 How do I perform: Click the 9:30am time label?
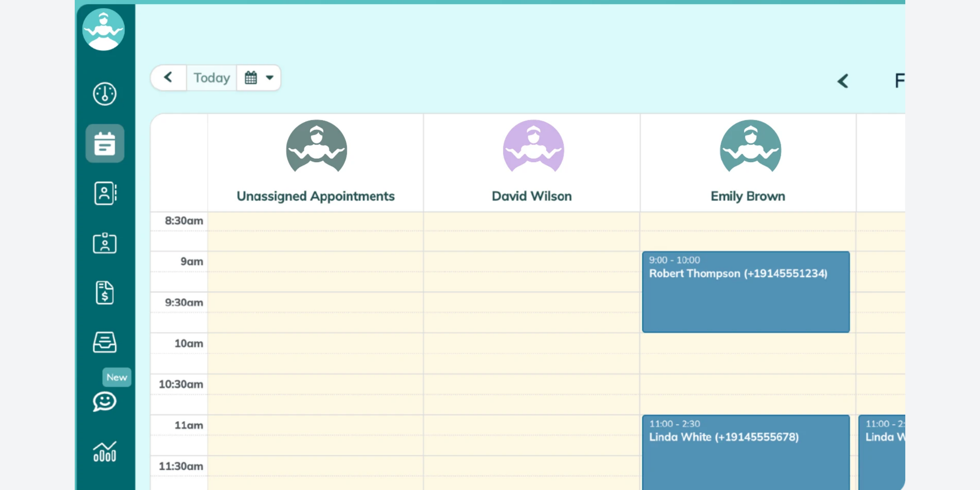point(184,302)
